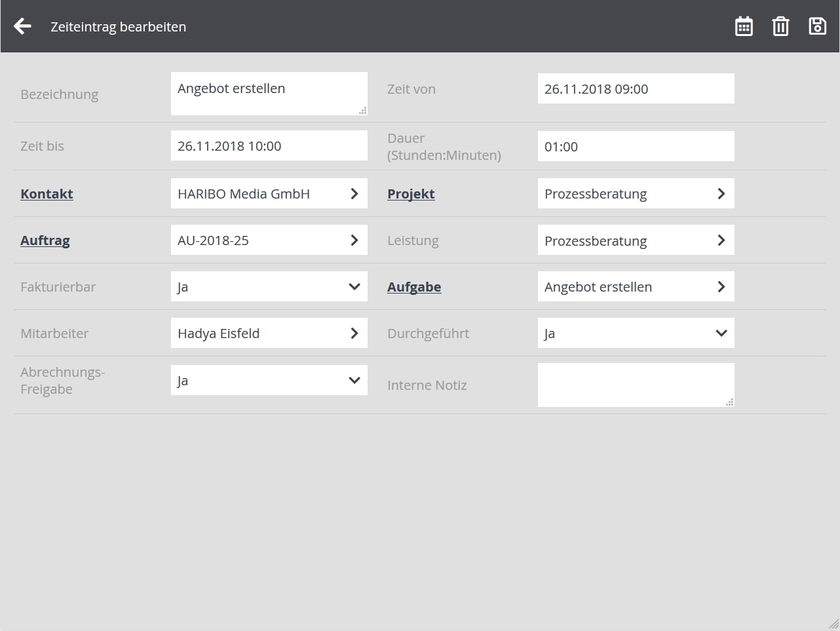
Task: Save the entry with floppy disk icon
Action: pyautogui.click(x=817, y=26)
